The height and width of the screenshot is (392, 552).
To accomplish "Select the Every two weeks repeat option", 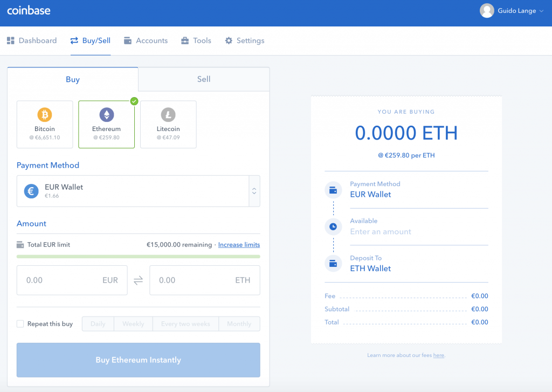I will tap(185, 324).
